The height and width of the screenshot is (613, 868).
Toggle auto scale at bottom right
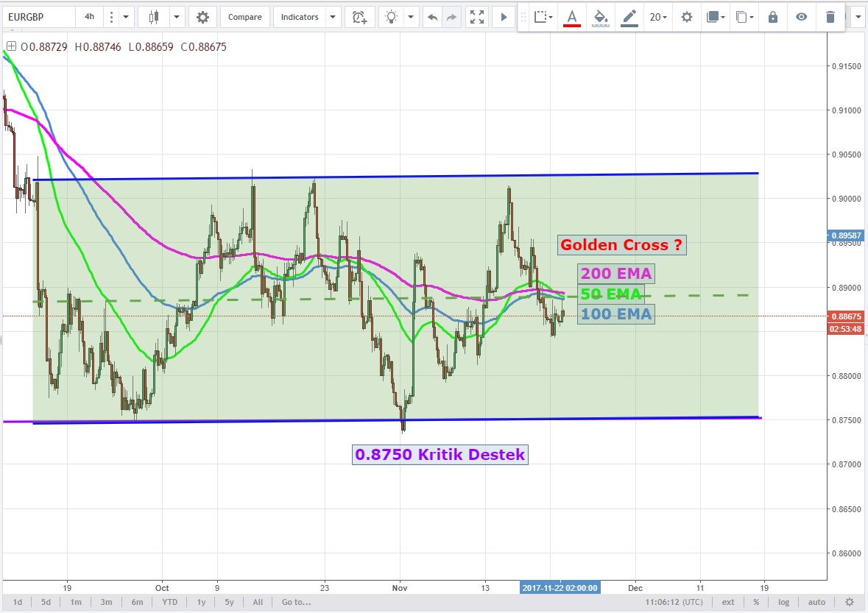[x=815, y=602]
